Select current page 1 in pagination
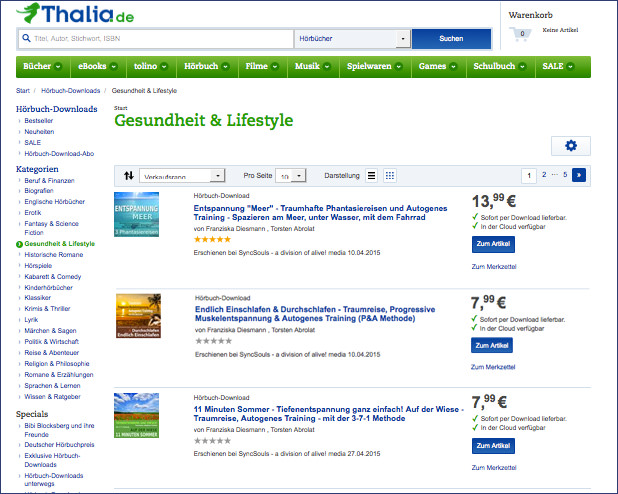 [529, 175]
